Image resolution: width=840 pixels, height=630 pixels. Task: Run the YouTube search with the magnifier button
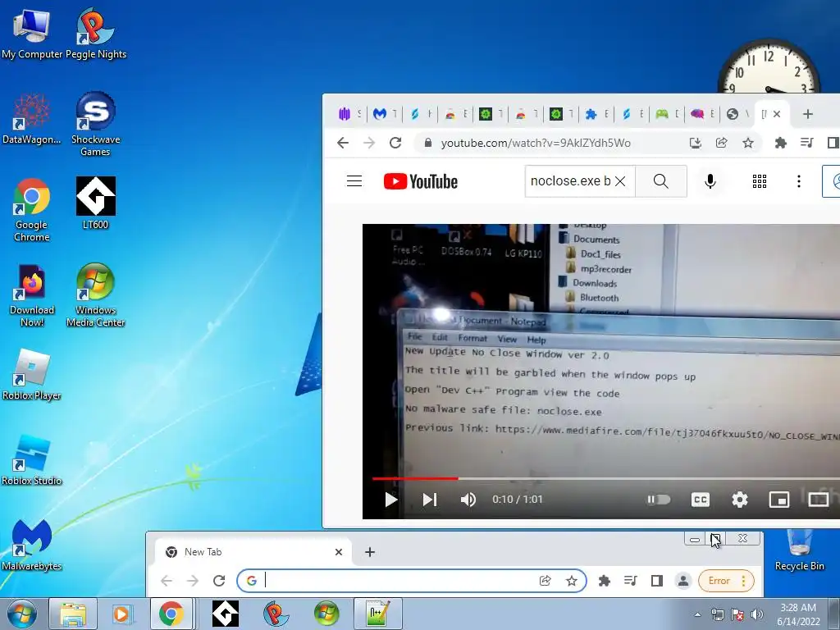point(661,181)
